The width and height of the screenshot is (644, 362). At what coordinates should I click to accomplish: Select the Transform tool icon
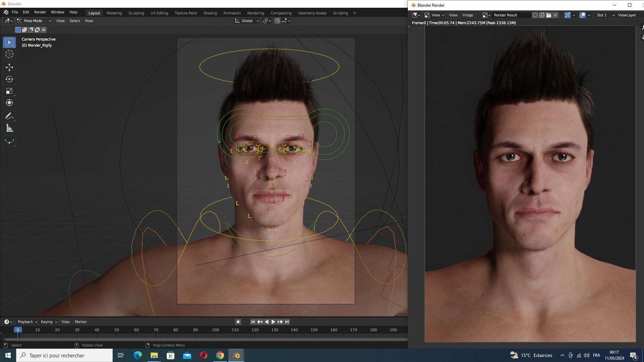tap(9, 103)
